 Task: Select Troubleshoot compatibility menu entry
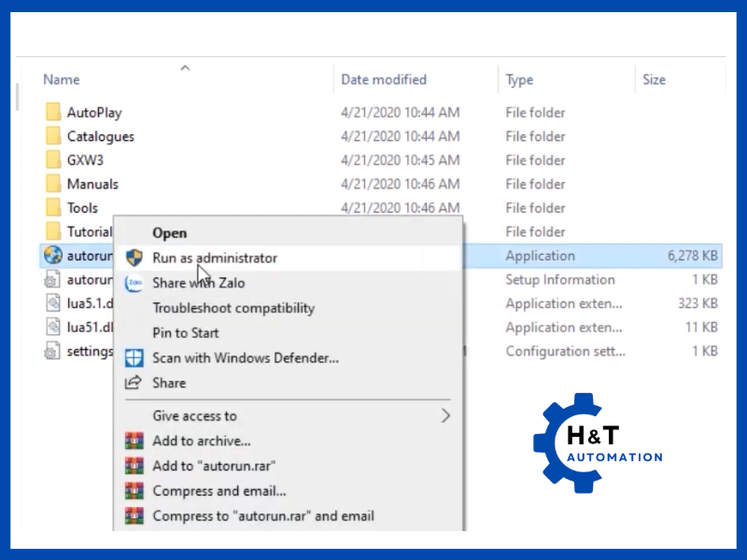pos(233,308)
